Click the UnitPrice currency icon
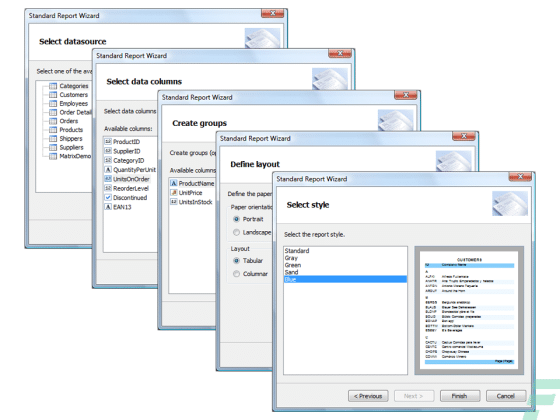 (x=174, y=192)
